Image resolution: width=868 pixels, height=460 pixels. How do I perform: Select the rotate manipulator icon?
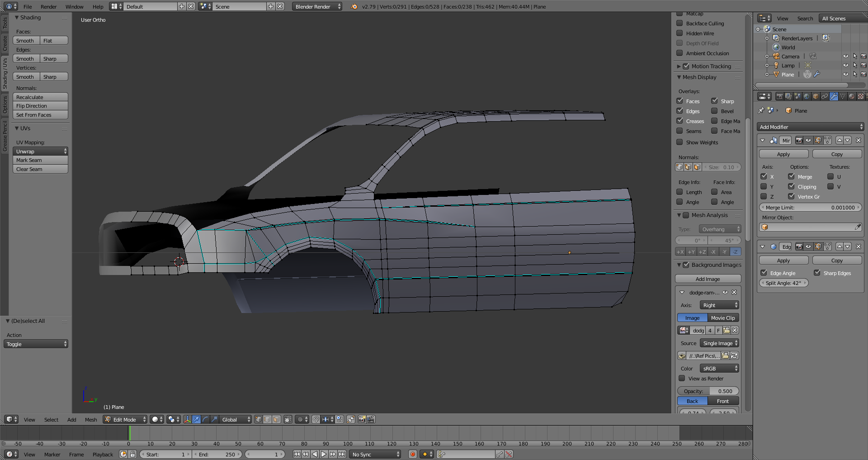tap(205, 419)
